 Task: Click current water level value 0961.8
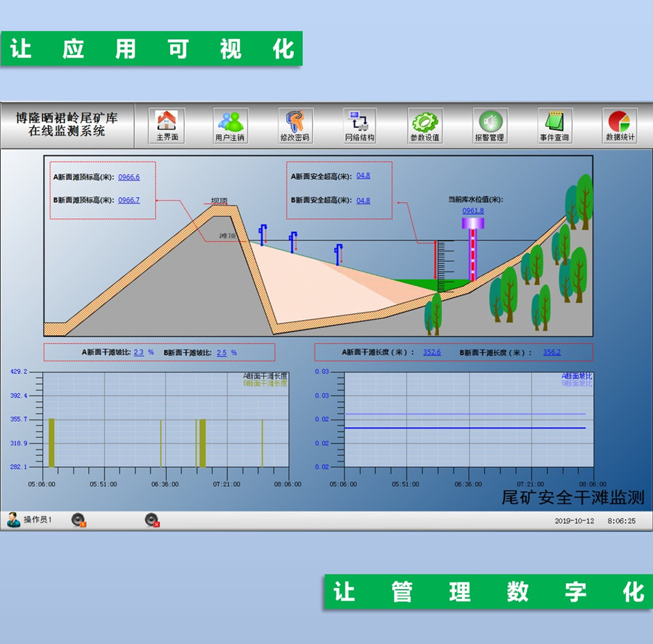[x=473, y=210]
